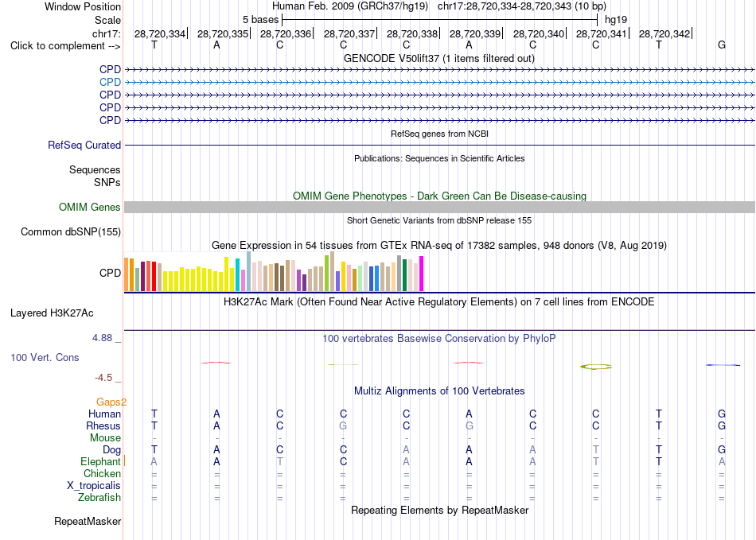Click the Mouse species row label
The width and height of the screenshot is (756, 540).
pos(105,438)
